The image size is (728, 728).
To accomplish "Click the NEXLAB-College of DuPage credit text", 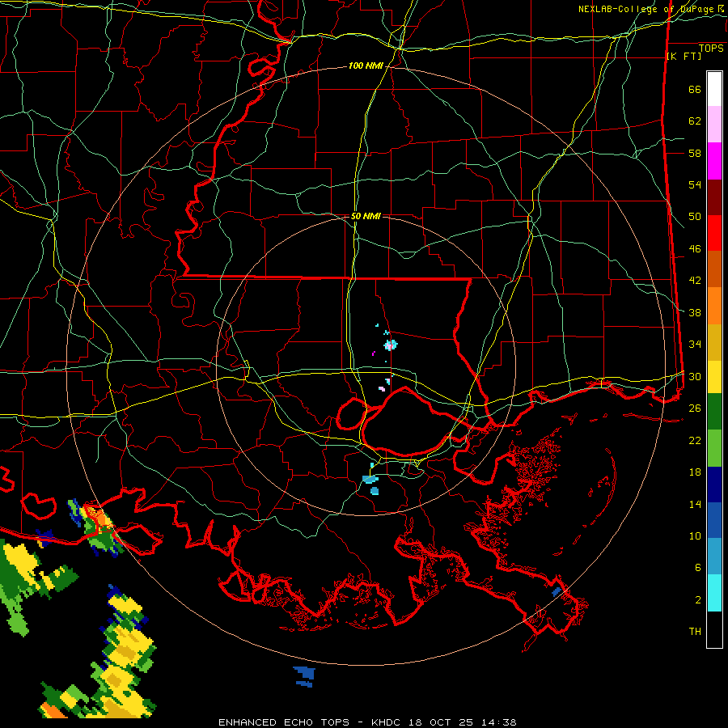I will pyautogui.click(x=651, y=9).
